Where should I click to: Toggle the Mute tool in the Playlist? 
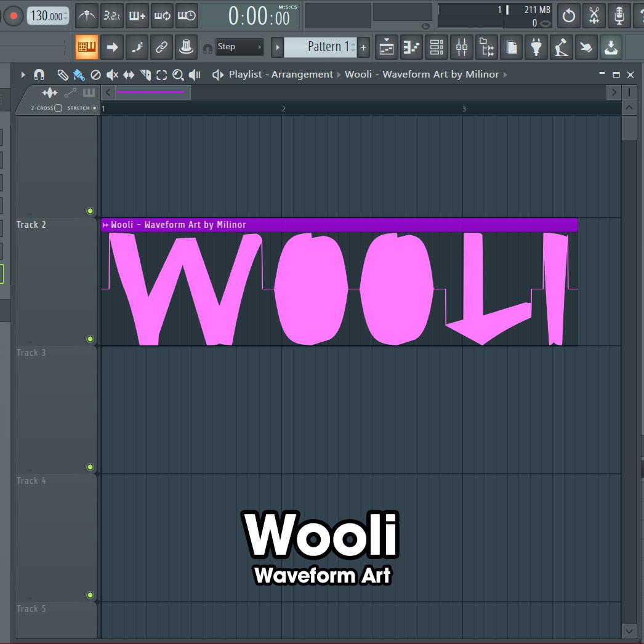pos(111,74)
